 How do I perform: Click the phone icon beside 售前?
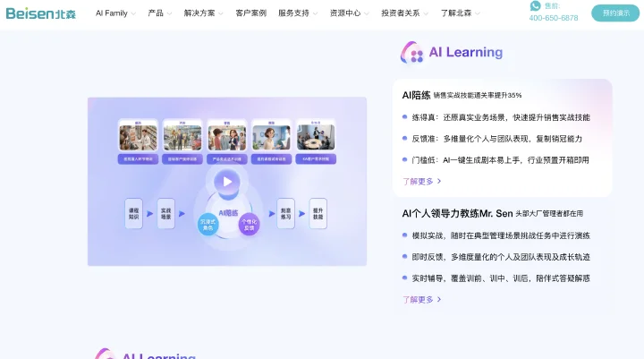point(535,5)
